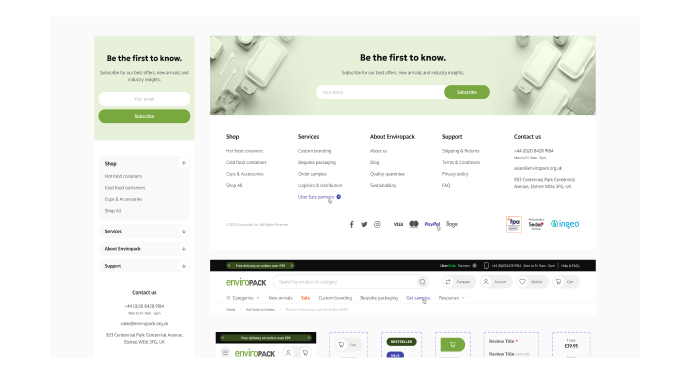
Task: Click the Mastercard payment logo
Action: (414, 224)
